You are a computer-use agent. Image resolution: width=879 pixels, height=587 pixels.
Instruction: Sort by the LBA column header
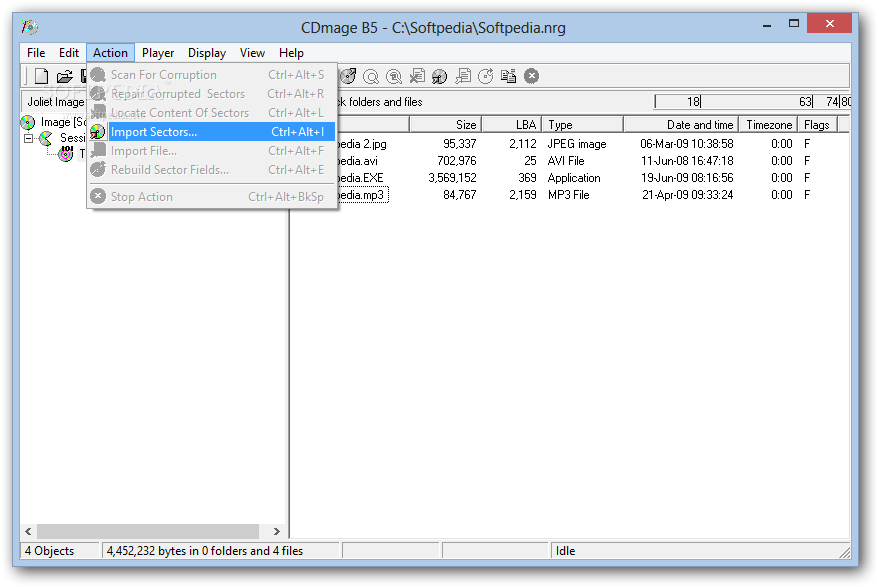pos(511,124)
